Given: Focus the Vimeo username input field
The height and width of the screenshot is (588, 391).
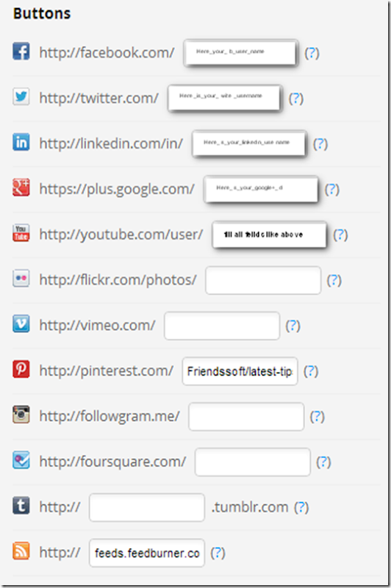Looking at the screenshot, I should 222,326.
